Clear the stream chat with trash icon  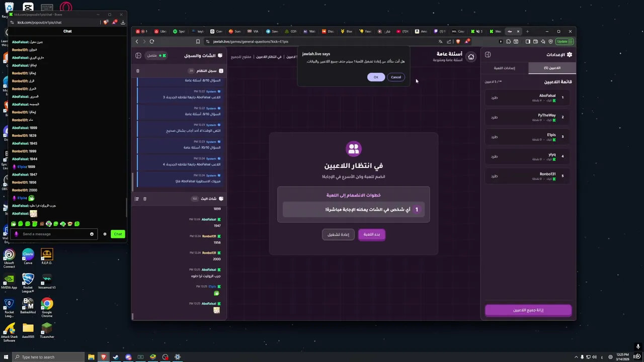[145, 199]
